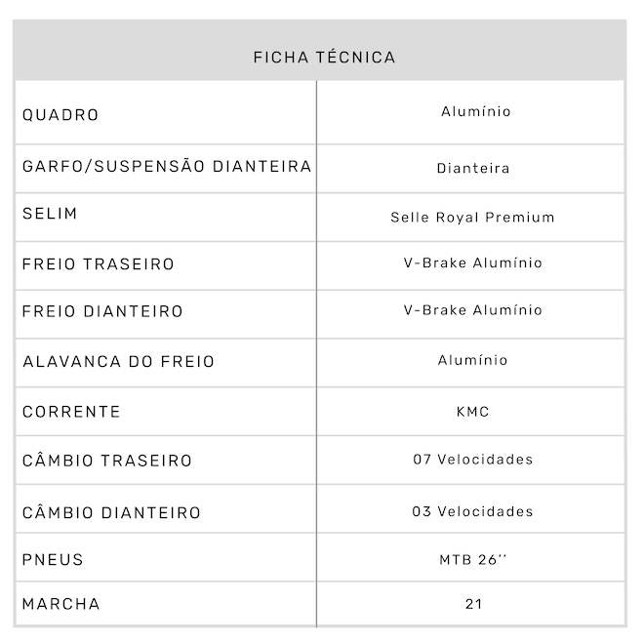
Task: Select the Alumínio value beside QUADRO
Action: coord(475,112)
